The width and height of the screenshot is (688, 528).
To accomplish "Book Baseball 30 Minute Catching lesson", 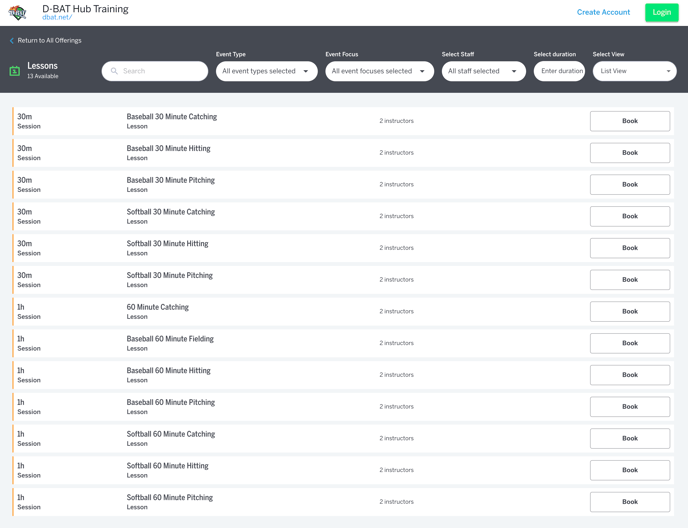I will [630, 121].
